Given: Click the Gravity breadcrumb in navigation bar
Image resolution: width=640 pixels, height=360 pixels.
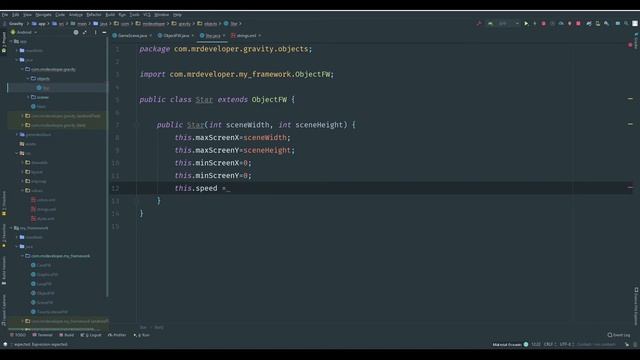Looking at the screenshot, I should 16,24.
